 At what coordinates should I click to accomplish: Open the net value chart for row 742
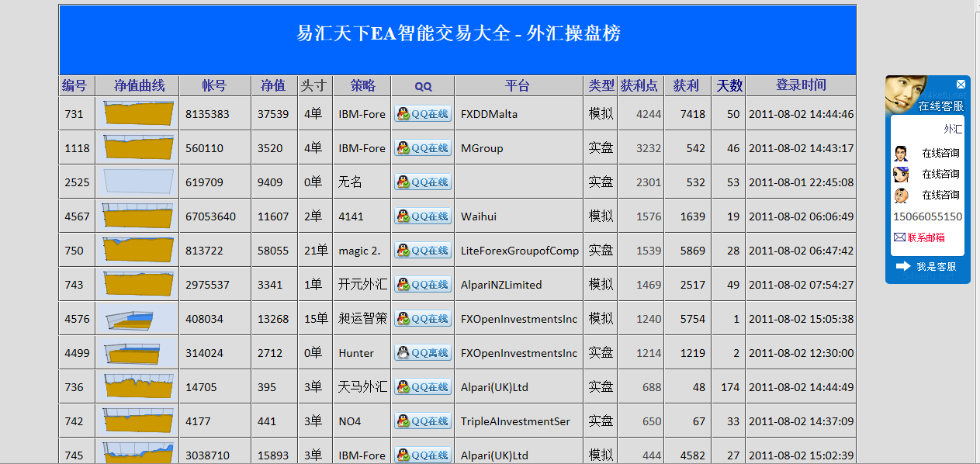point(139,421)
